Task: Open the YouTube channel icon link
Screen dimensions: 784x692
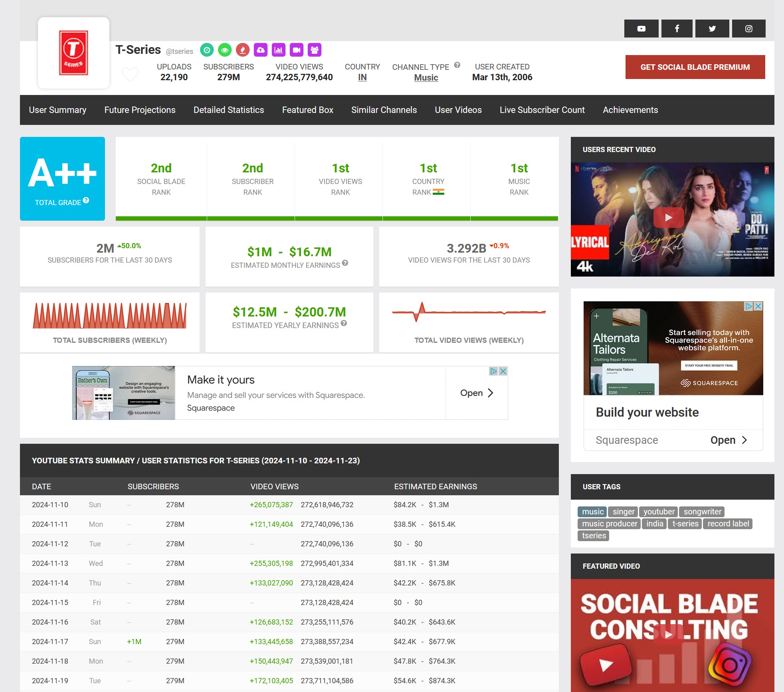Action: pos(641,28)
